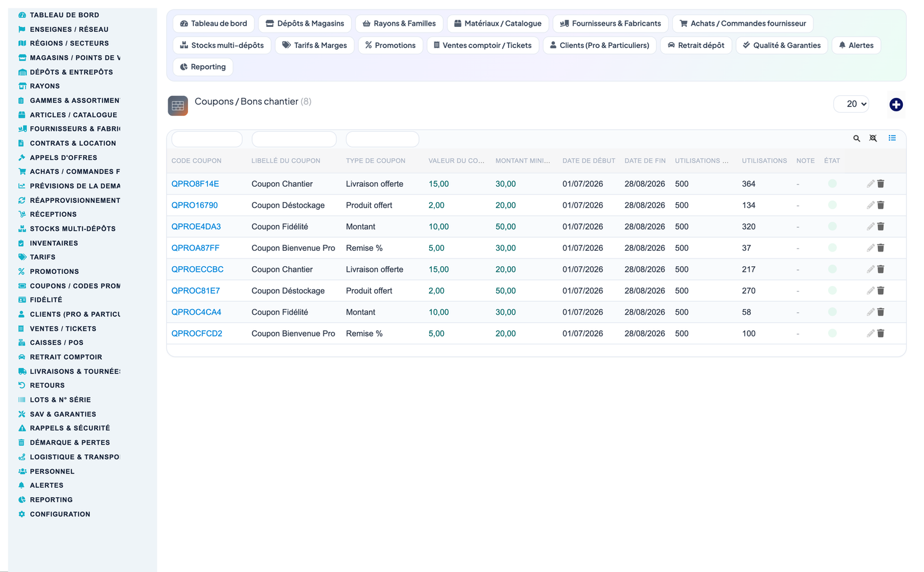Image resolution: width=924 pixels, height=572 pixels.
Task: Click the table grid icon beside Coupons title
Action: point(178,106)
